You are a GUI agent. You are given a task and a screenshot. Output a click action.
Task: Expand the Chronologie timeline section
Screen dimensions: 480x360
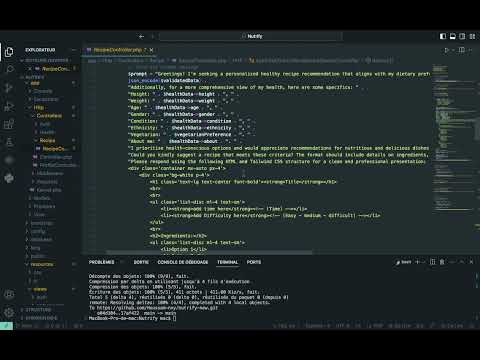tap(41, 318)
